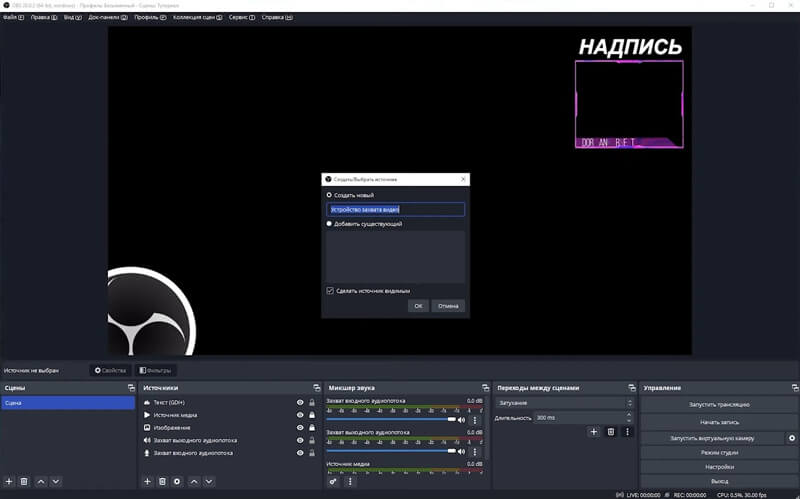Open the Сервис menu
This screenshot has height=499, width=800.
(241, 18)
